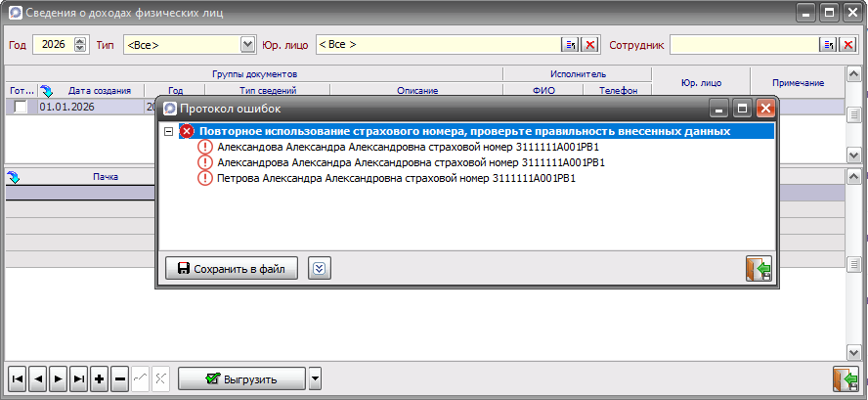This screenshot has width=868, height=400.
Task: Open dropdown arrow next to Выгрузить
Action: pos(315,378)
